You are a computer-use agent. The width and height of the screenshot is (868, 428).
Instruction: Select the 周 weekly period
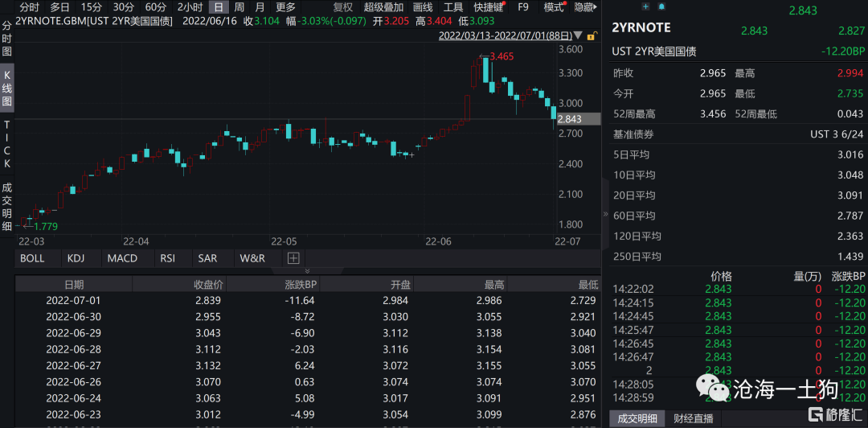pyautogui.click(x=239, y=8)
